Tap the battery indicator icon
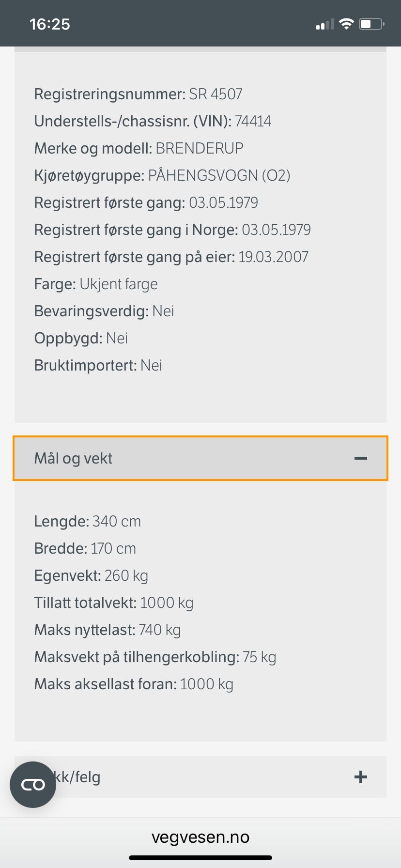401x868 pixels. pos(371,24)
